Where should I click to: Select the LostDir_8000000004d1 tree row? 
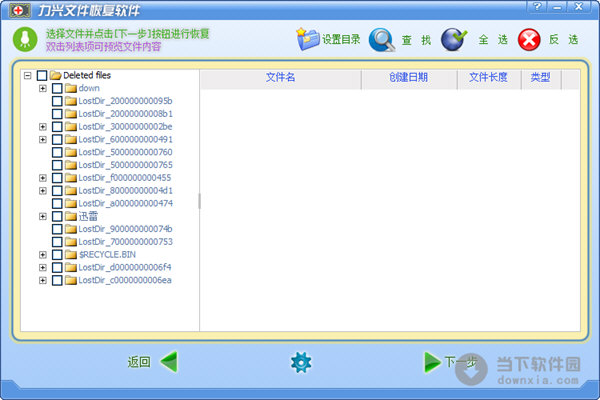click(126, 191)
